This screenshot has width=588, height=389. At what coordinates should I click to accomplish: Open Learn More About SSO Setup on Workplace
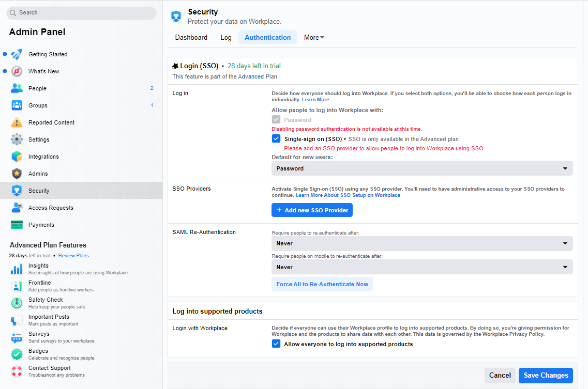[348, 195]
